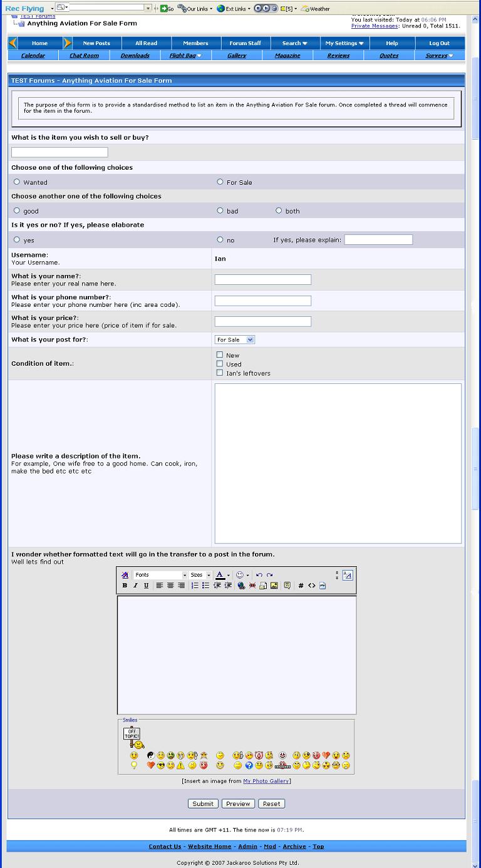Open the Fonts dropdown in the editor
Viewport: 481px width, 868px height.
coord(161,575)
